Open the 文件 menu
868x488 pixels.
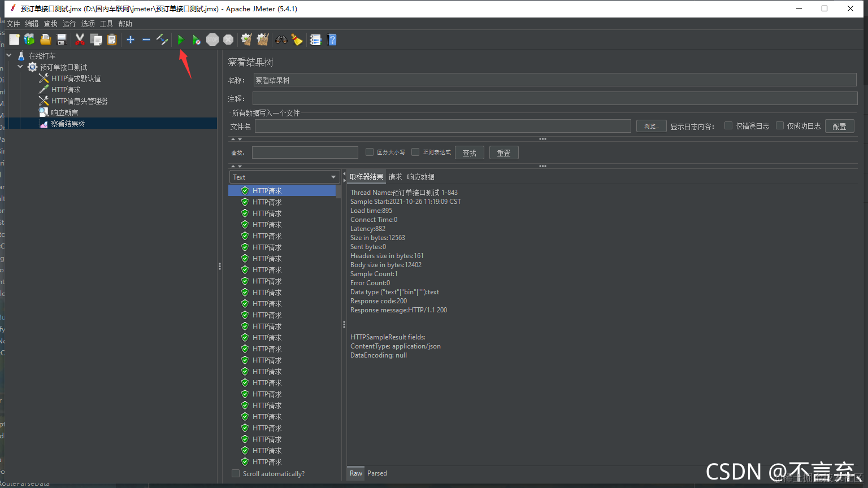[x=13, y=24]
